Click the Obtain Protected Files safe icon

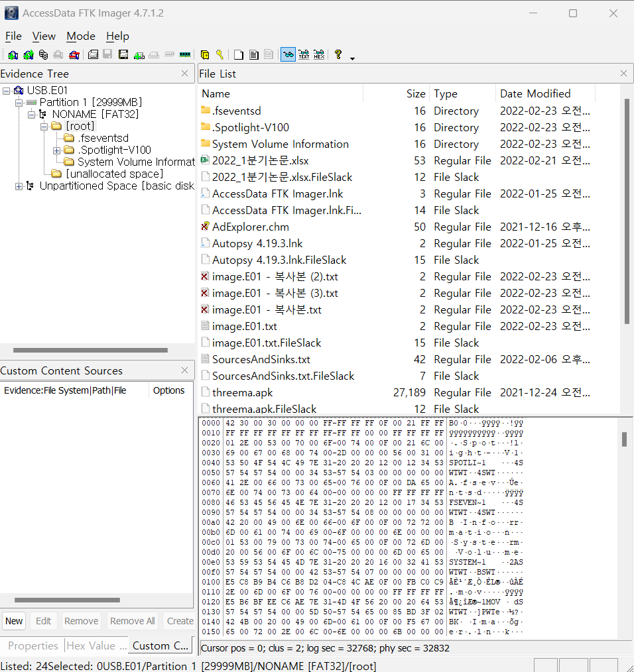click(205, 55)
